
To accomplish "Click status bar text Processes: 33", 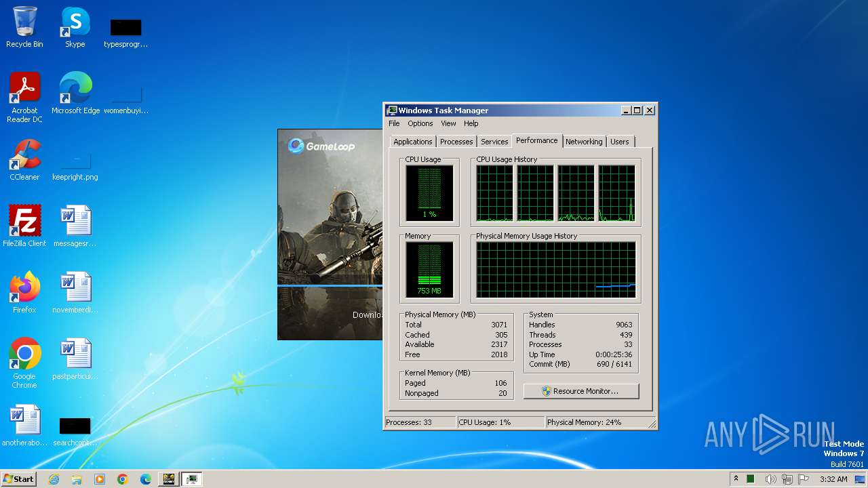I will pos(409,422).
